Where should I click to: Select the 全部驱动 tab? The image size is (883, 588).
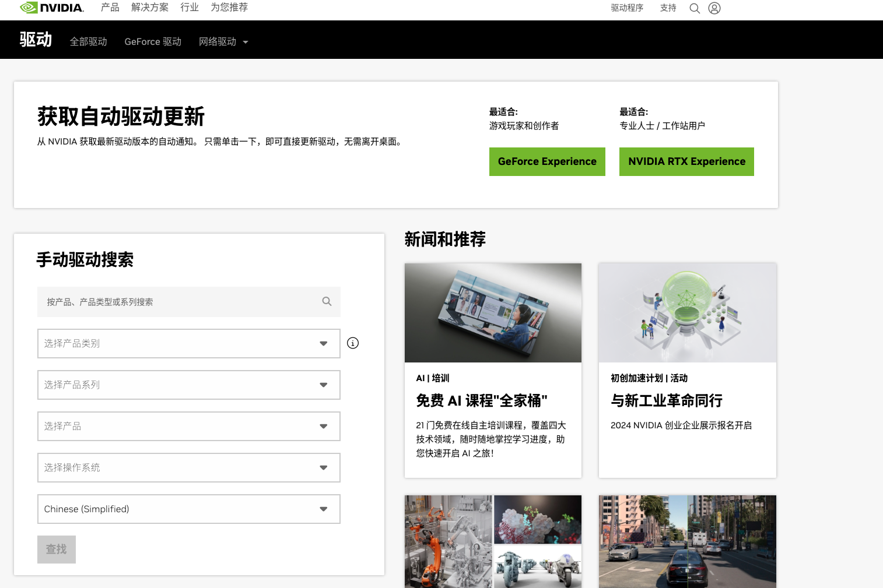pyautogui.click(x=89, y=42)
